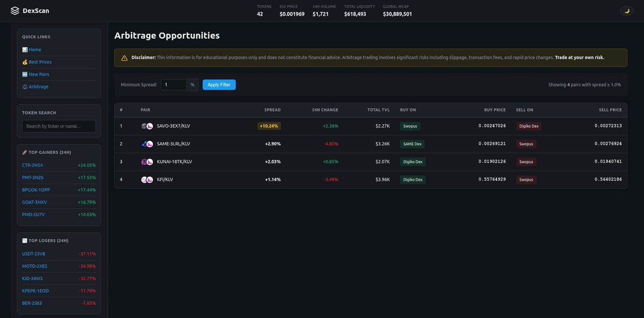Image resolution: width=644 pixels, height=318 pixels.
Task: Click the Digiko Dex buy badge for KFI/KLV
Action: [413, 180]
